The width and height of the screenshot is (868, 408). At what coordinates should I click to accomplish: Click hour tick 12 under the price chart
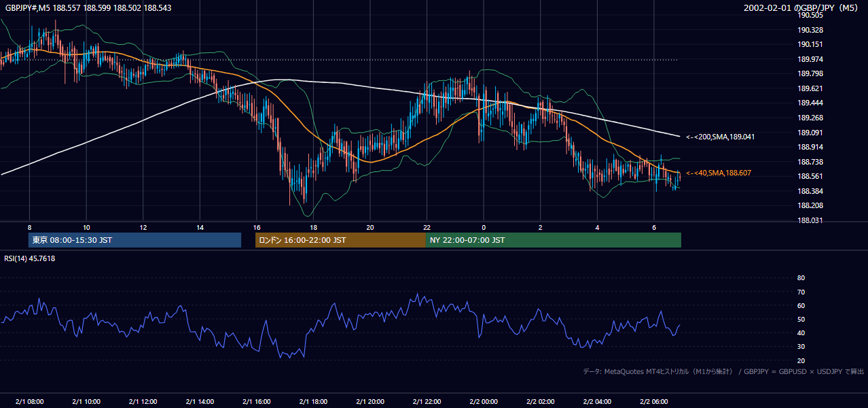tap(143, 227)
